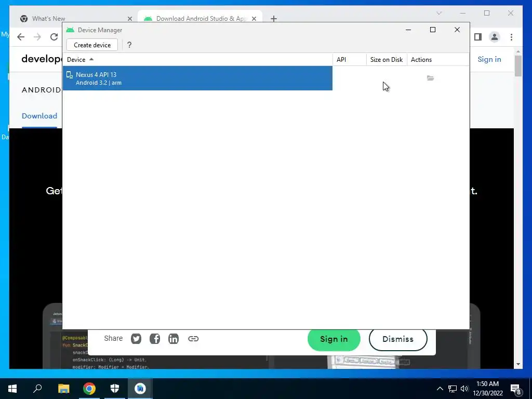Open the Nexus 4 folder action icon
532x399 pixels.
click(430, 78)
